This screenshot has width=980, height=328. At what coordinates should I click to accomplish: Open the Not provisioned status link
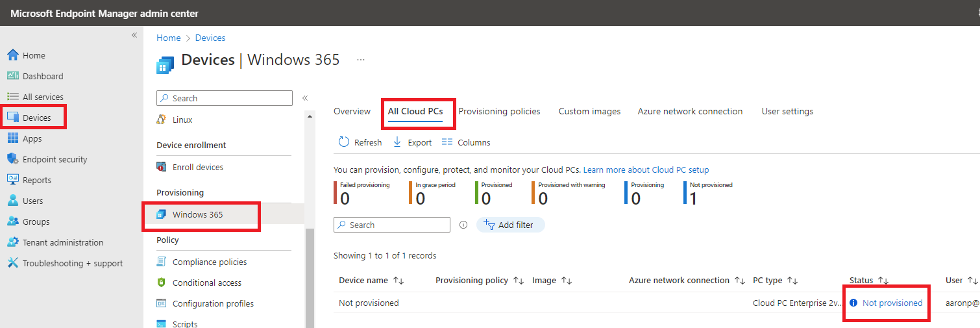[892, 303]
